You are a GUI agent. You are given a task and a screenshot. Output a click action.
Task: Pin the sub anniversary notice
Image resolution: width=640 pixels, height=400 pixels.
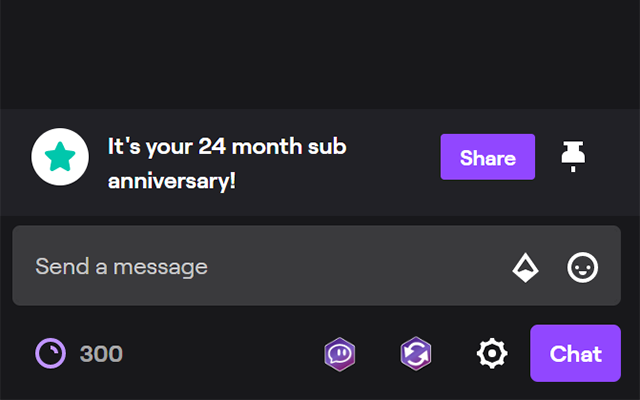[573, 157]
